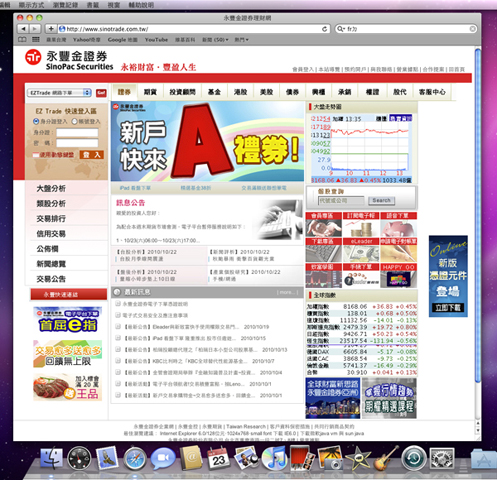Click the 交易愈多送愈多 promo banner
Screen dimensions: 497x480
point(67,354)
